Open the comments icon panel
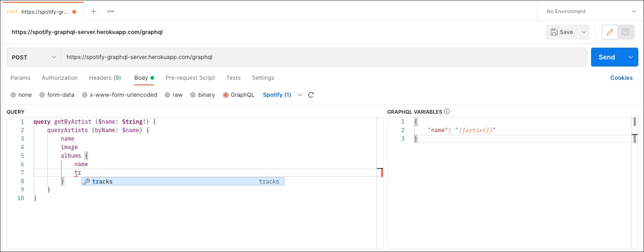 (625, 32)
